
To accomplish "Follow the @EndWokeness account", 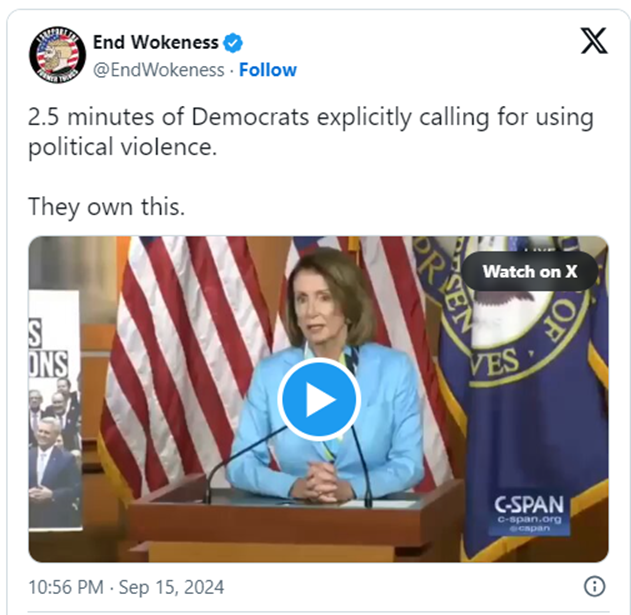I will coord(268,70).
